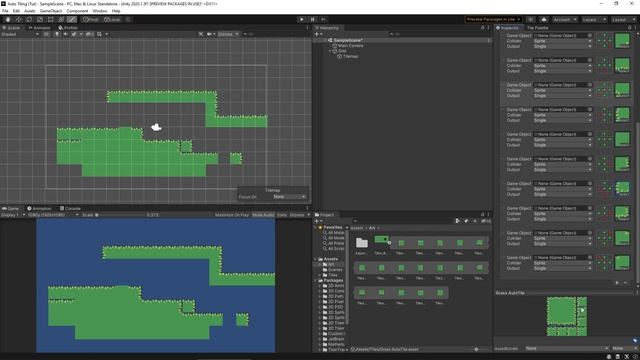Click the Pause button
This screenshot has height=360, width=640.
[x=313, y=19]
